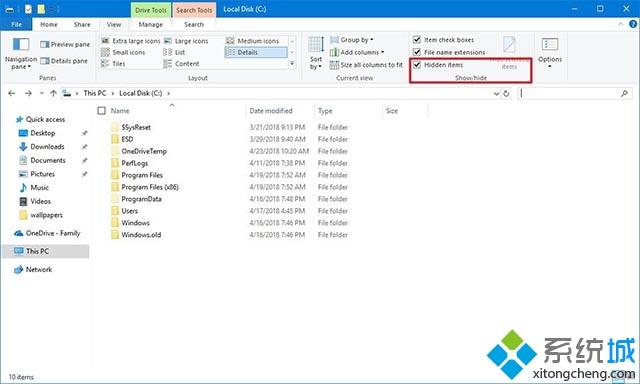Click the Back arrow
Viewport: 640px width, 384px height.
11,93
